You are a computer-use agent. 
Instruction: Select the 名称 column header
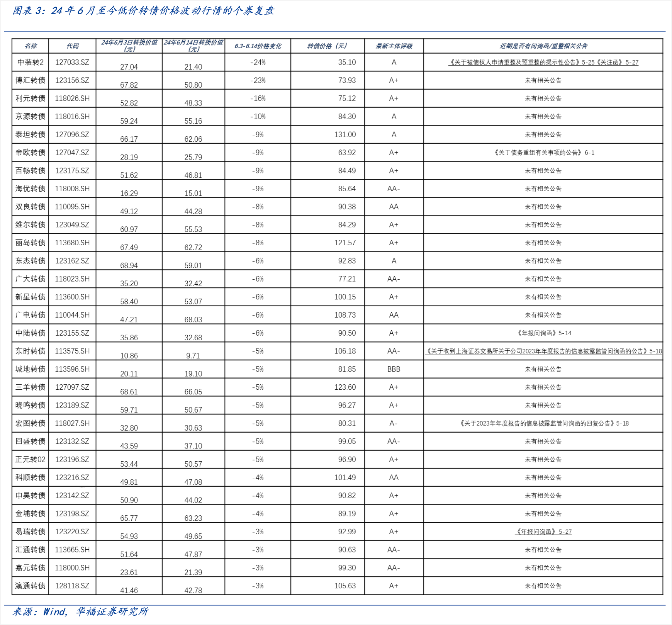coord(31,46)
